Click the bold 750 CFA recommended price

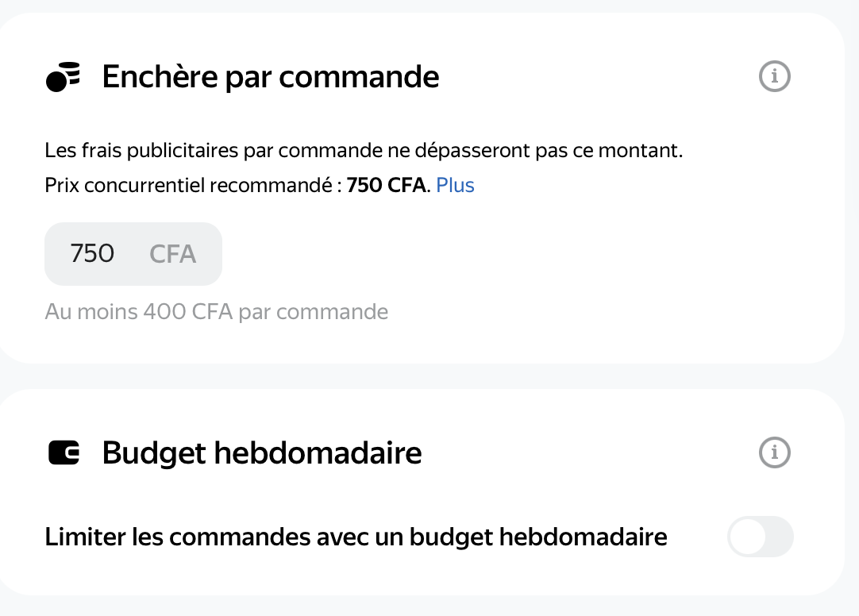click(x=386, y=185)
